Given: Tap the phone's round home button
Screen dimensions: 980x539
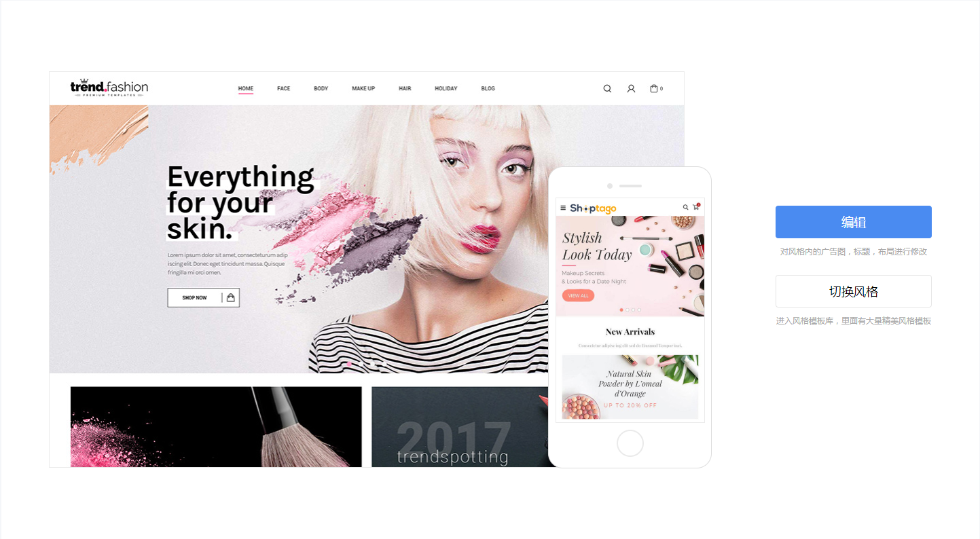Looking at the screenshot, I should (630, 443).
